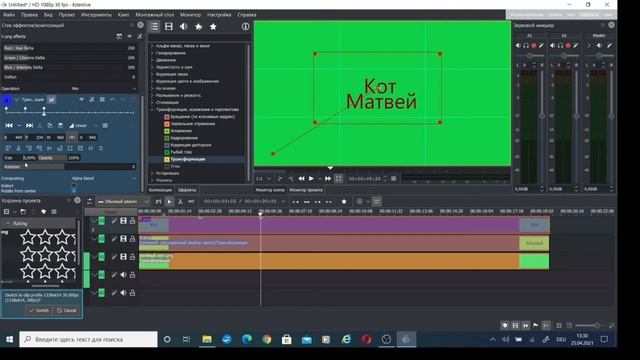Switch to Монитор проекта tab

coord(306,190)
